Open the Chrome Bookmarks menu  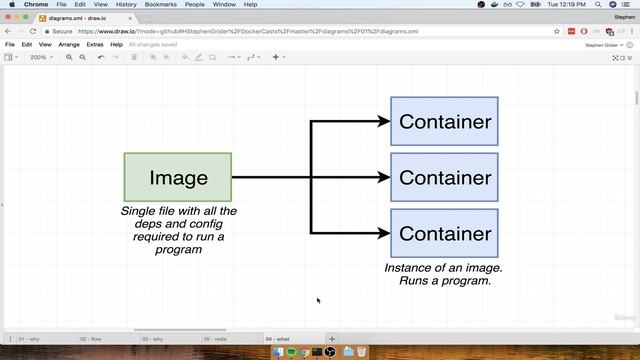coord(160,4)
